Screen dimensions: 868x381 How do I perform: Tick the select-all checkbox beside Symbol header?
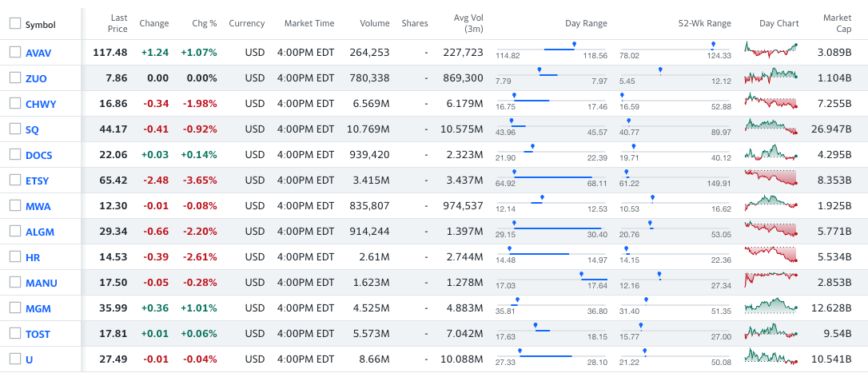(15, 24)
